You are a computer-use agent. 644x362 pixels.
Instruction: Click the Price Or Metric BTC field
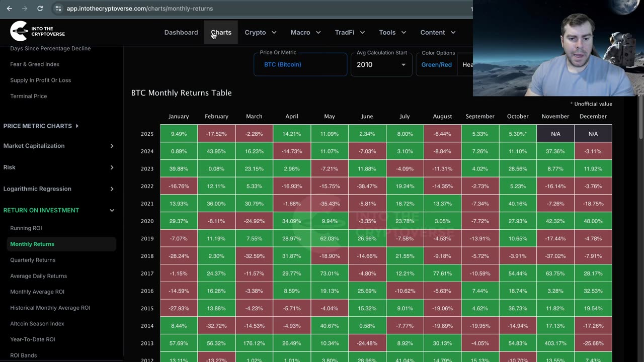pos(300,64)
